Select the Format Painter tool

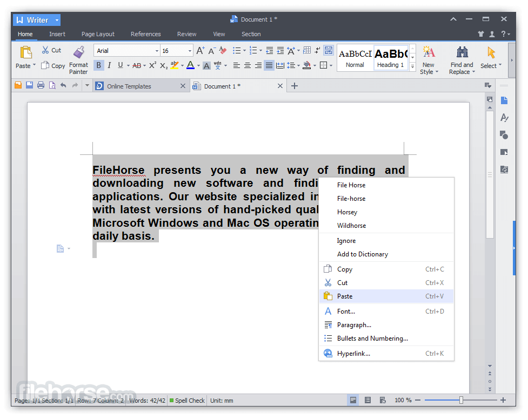[78, 58]
